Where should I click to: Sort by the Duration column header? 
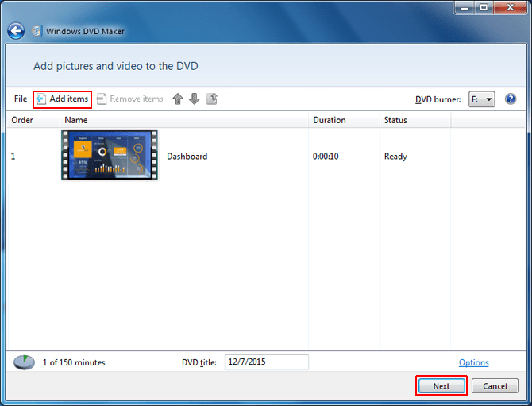click(344, 120)
